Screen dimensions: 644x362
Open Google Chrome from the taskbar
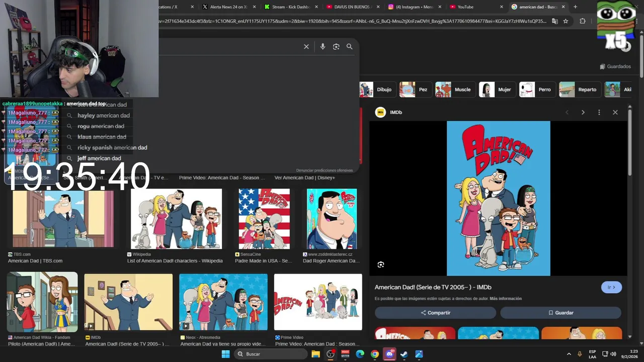[375, 354]
